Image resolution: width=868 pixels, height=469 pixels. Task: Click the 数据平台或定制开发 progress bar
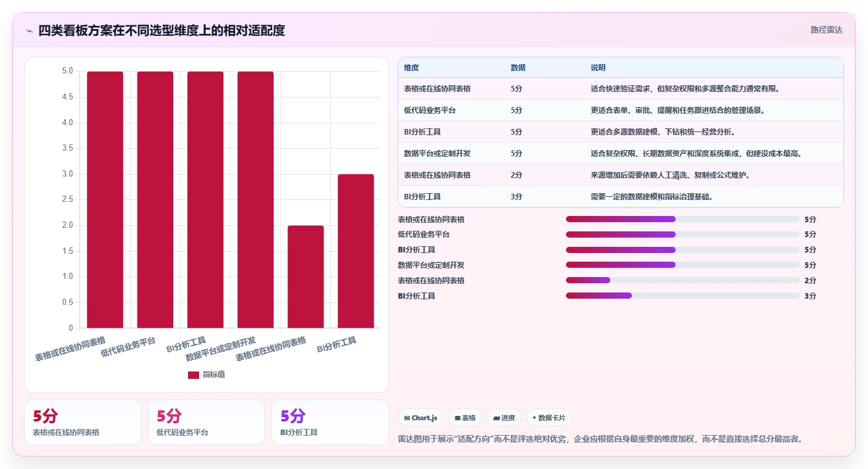coord(682,265)
